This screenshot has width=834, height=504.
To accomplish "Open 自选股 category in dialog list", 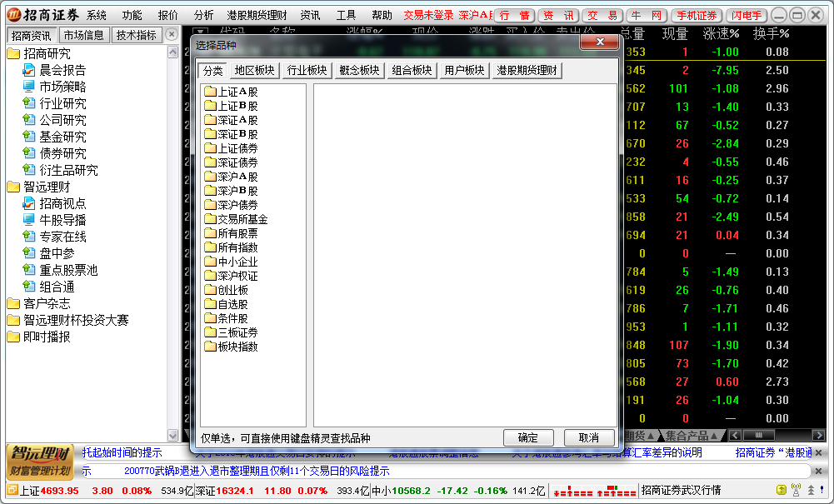I will pos(227,304).
